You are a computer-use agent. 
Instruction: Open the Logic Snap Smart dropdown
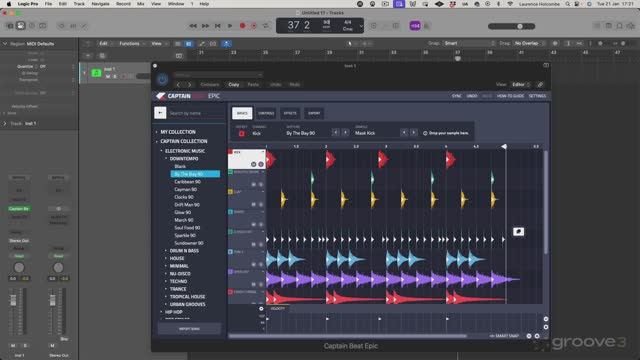tap(469, 43)
